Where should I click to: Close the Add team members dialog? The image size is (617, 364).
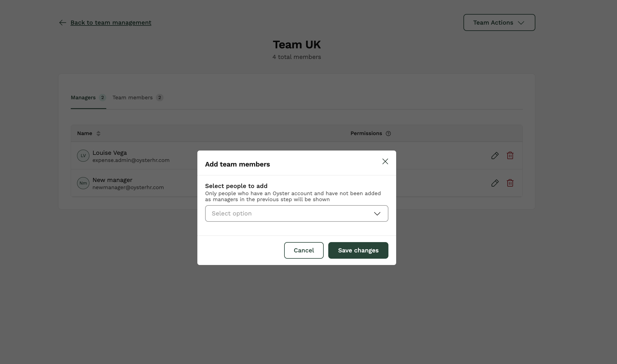click(x=385, y=161)
